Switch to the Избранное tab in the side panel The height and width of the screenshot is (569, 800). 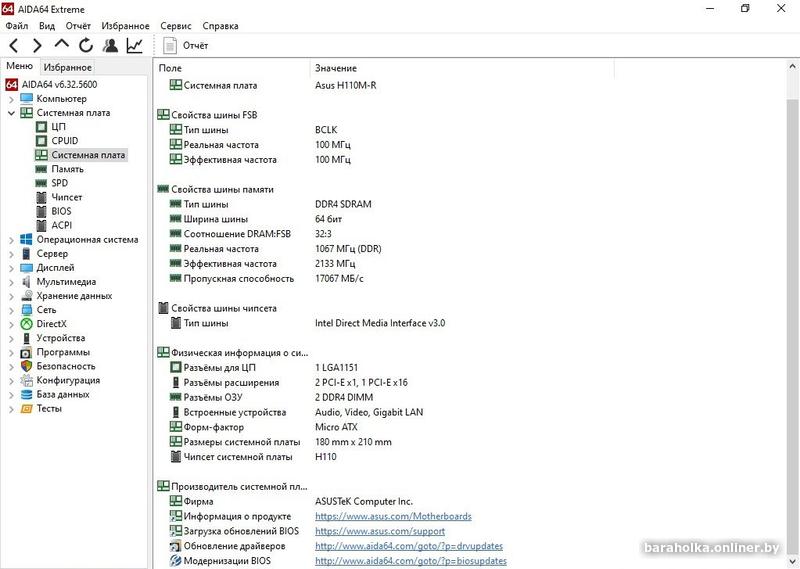point(67,67)
